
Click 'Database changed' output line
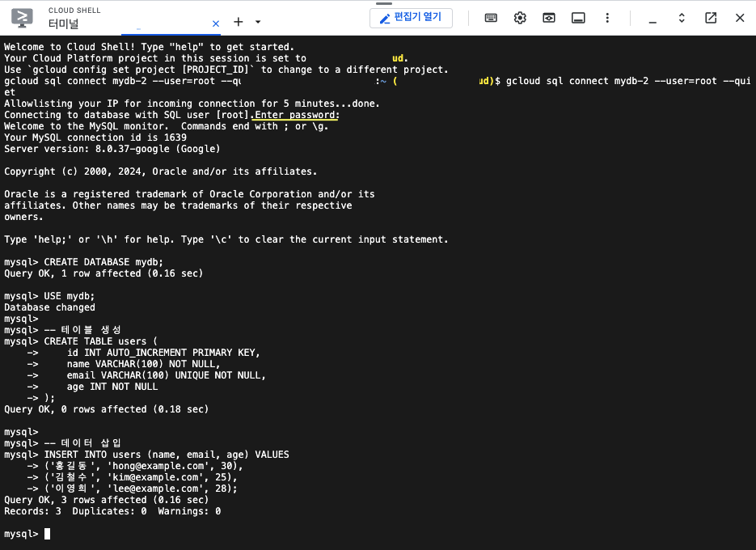[49, 307]
